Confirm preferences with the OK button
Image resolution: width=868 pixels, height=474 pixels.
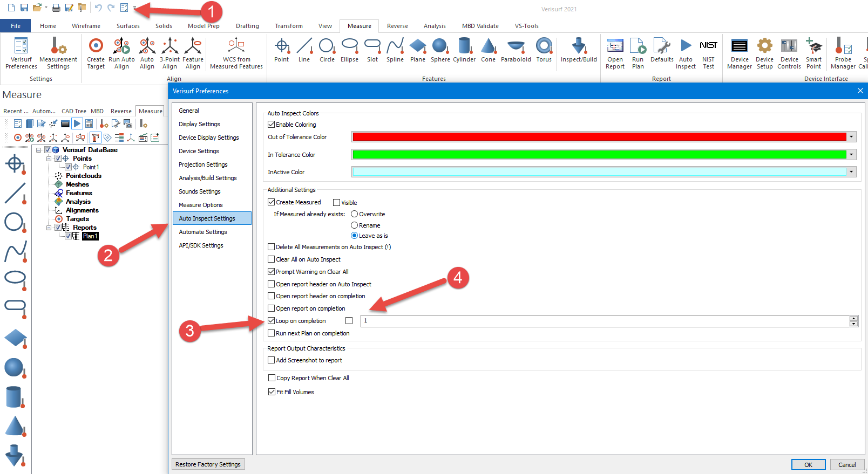click(x=808, y=465)
